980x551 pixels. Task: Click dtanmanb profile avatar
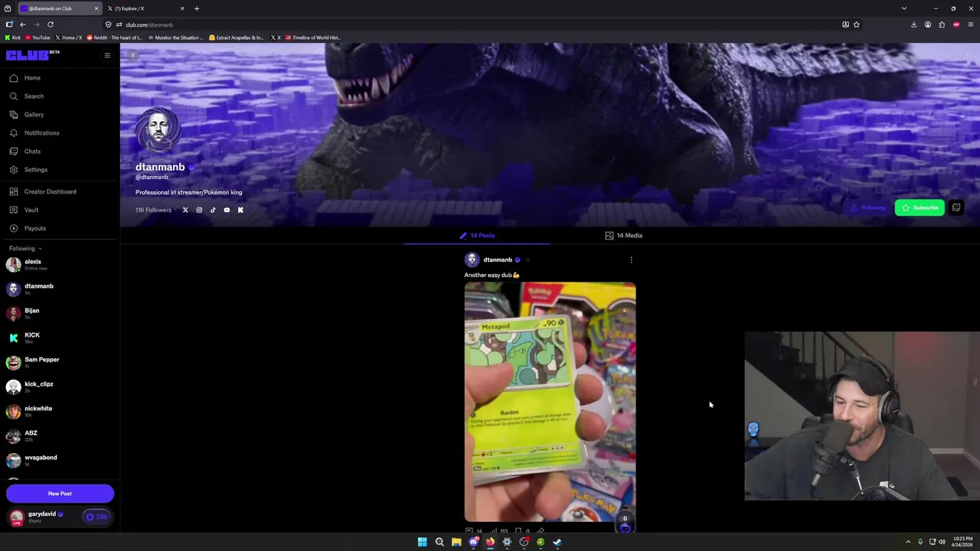click(158, 131)
